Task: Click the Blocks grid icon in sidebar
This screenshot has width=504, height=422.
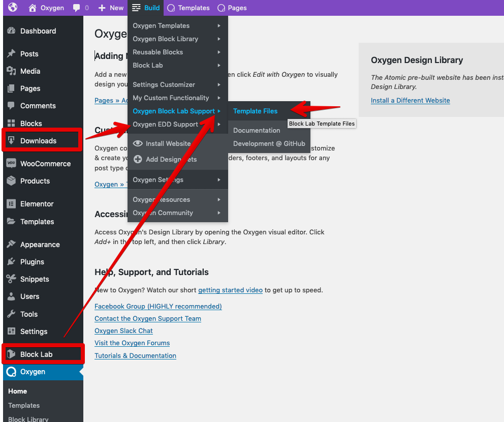Action: (11, 123)
